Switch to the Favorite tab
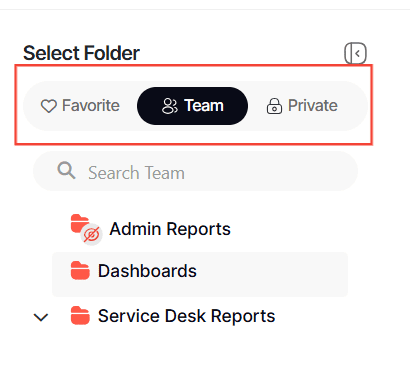Screen dimensions: 410x380 tap(80, 106)
